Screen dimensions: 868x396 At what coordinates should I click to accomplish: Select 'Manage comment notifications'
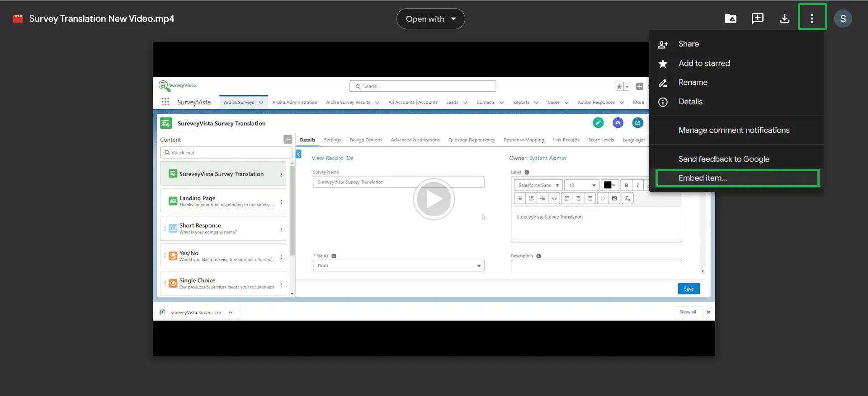point(736,130)
